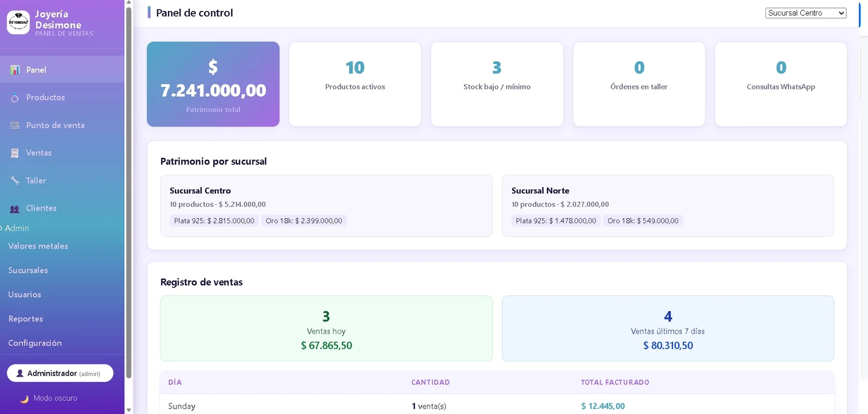Open the Taller section
Image resolution: width=868 pixels, height=414 pixels.
[62, 181]
